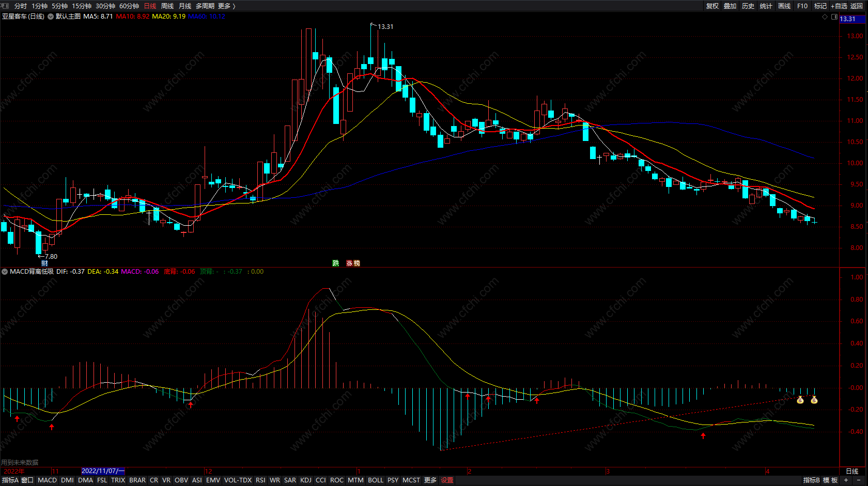The height and width of the screenshot is (486, 868).
Task: Switch to 15分钟 period
Action: point(82,6)
